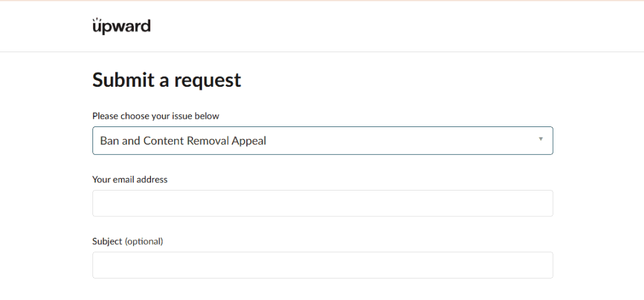Click the small arrow on the dropdown's right edge
Image resolution: width=644 pixels, height=300 pixels.
click(541, 139)
